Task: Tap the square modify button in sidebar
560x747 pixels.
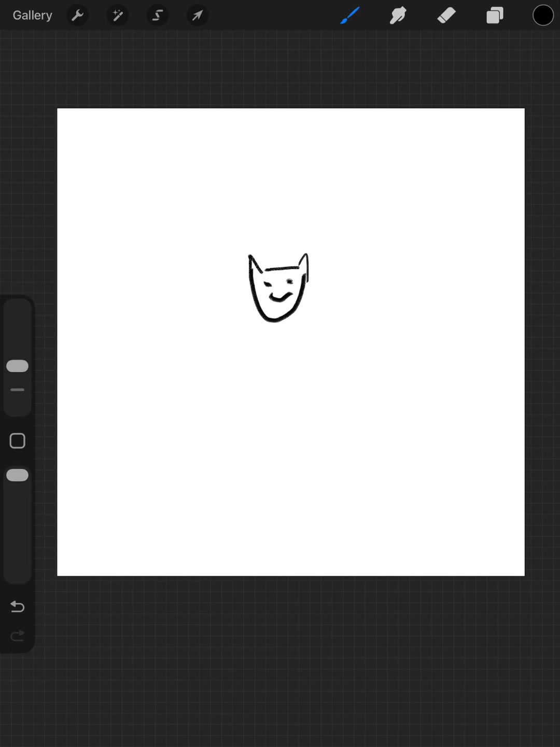Action: pos(17,441)
